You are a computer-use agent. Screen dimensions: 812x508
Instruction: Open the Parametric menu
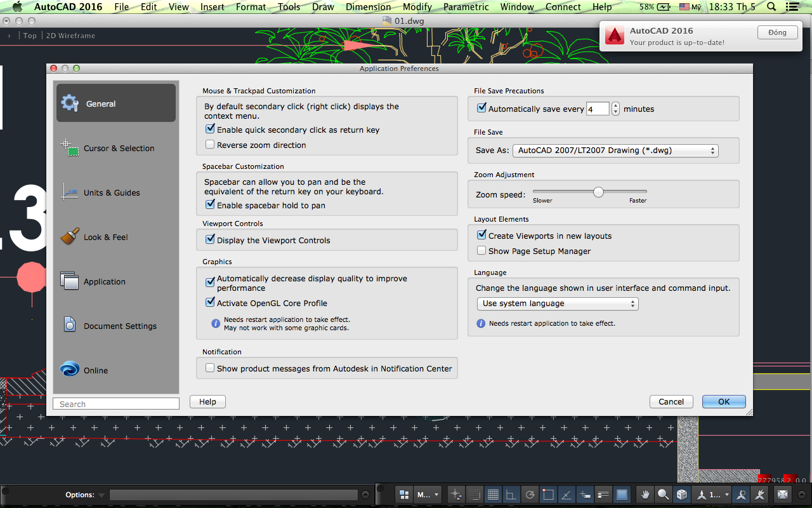pyautogui.click(x=466, y=7)
